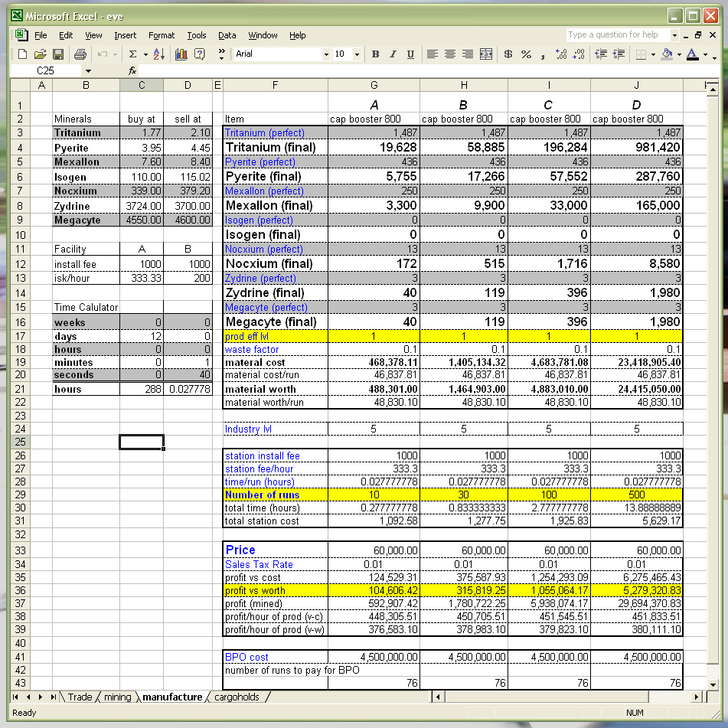The height and width of the screenshot is (728, 728).
Task: Apply underline formatting
Action: 410,54
